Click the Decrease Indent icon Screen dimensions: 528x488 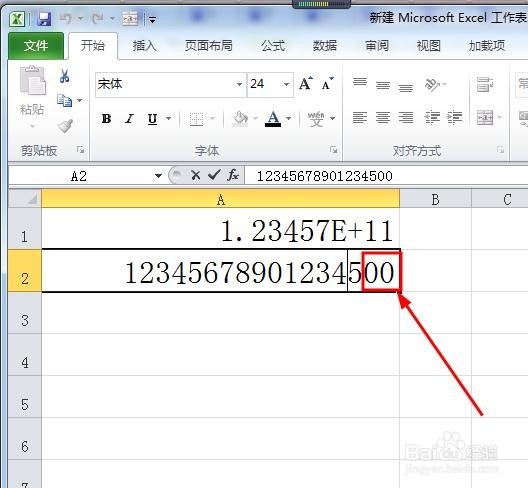[432, 118]
